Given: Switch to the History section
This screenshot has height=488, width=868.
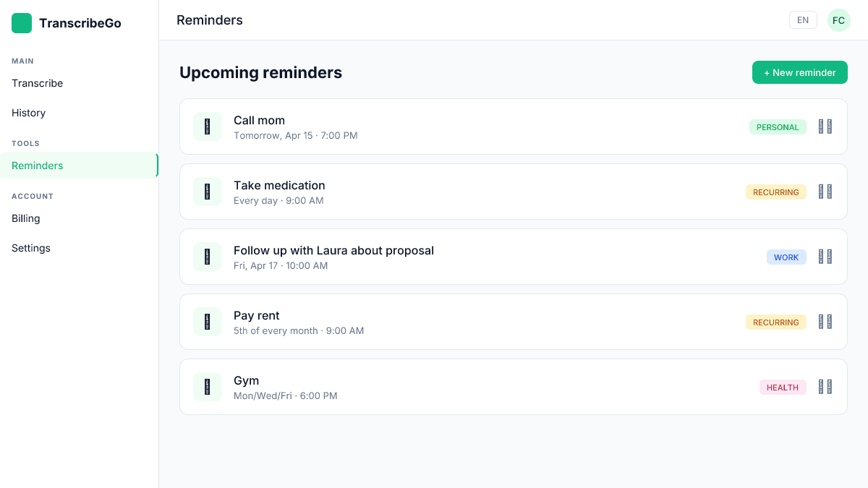Looking at the screenshot, I should [28, 113].
